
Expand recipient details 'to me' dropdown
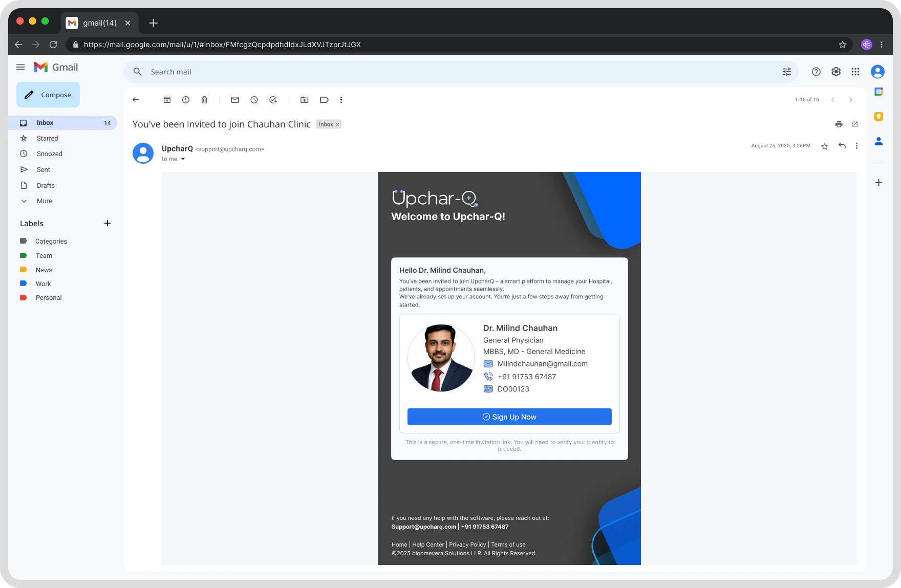(183, 159)
